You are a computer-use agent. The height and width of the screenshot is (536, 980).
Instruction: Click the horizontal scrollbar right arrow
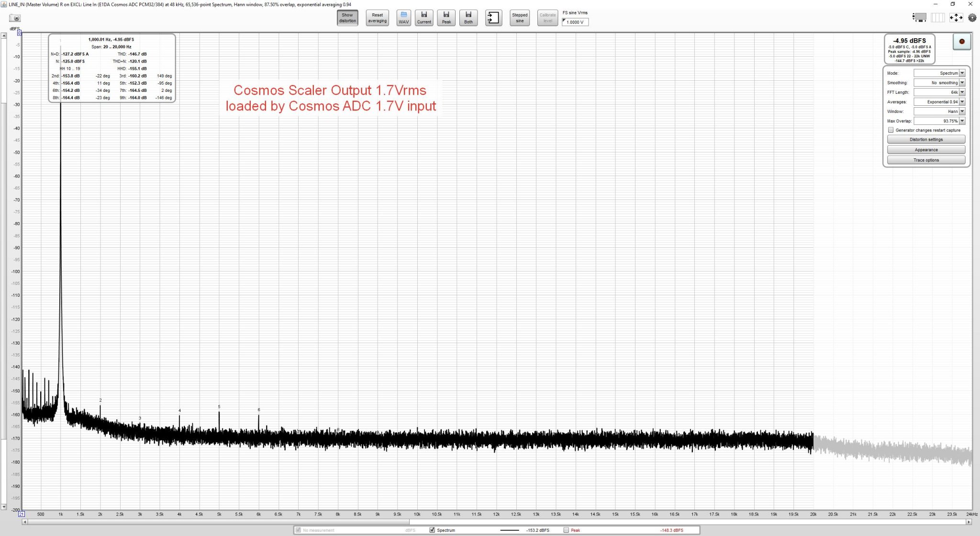969,522
